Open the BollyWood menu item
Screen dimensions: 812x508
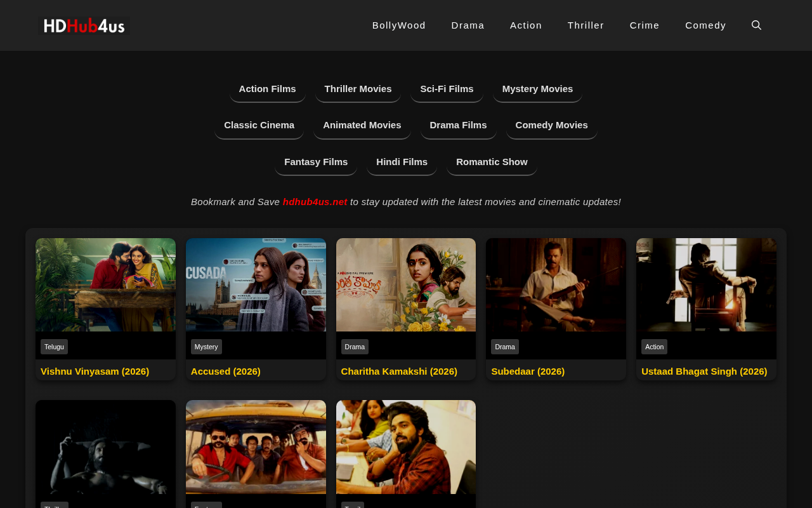399,25
